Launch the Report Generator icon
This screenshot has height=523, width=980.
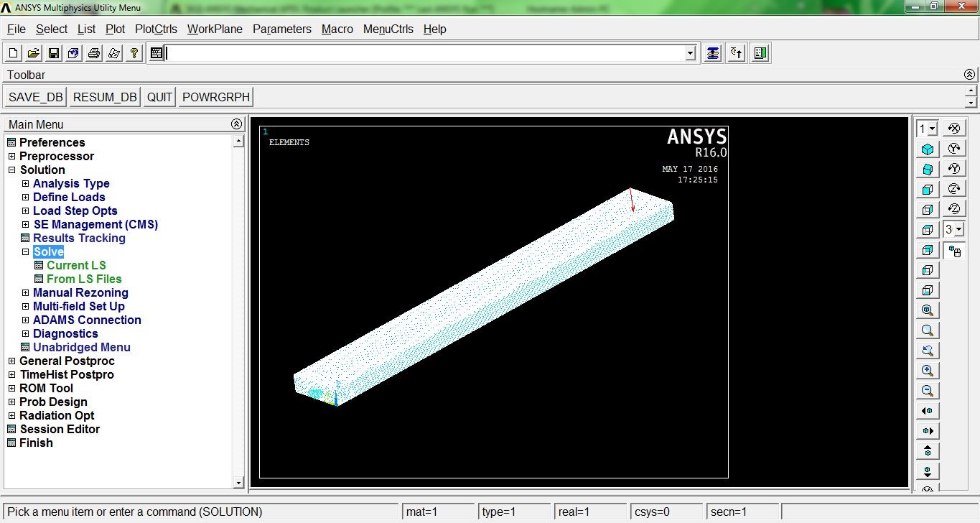click(114, 53)
